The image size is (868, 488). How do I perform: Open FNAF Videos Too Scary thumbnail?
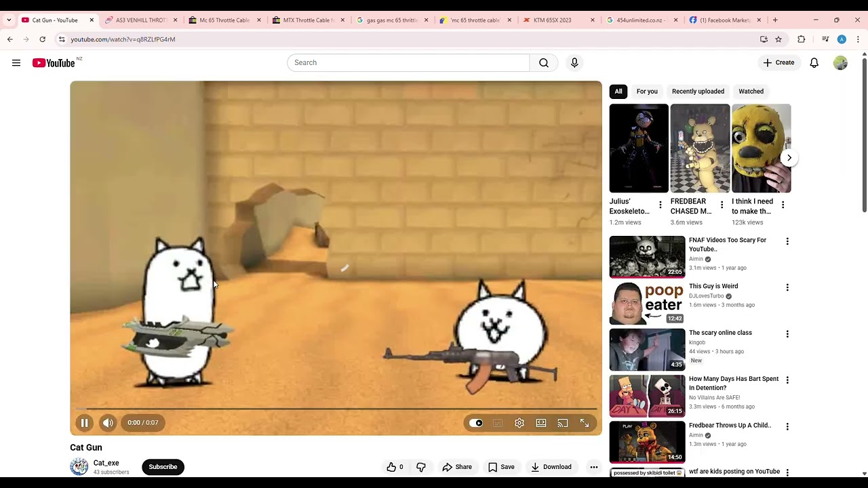647,257
